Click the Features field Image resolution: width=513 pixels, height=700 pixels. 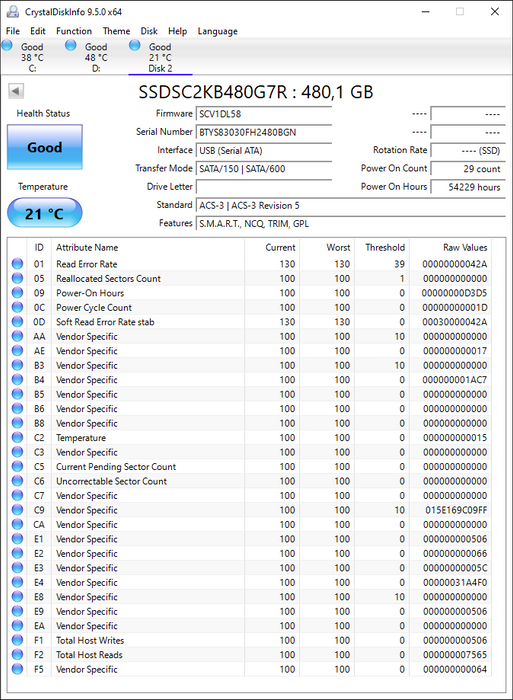[x=350, y=224]
